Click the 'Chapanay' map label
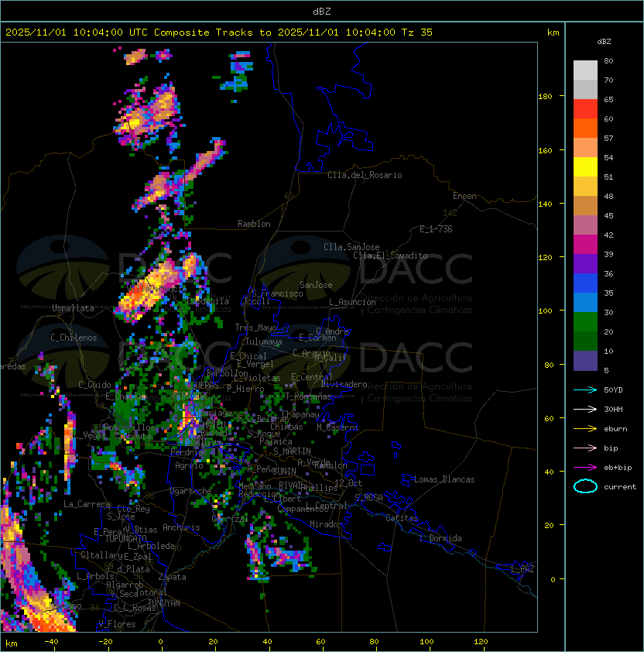644x652 pixels. pyautogui.click(x=300, y=414)
